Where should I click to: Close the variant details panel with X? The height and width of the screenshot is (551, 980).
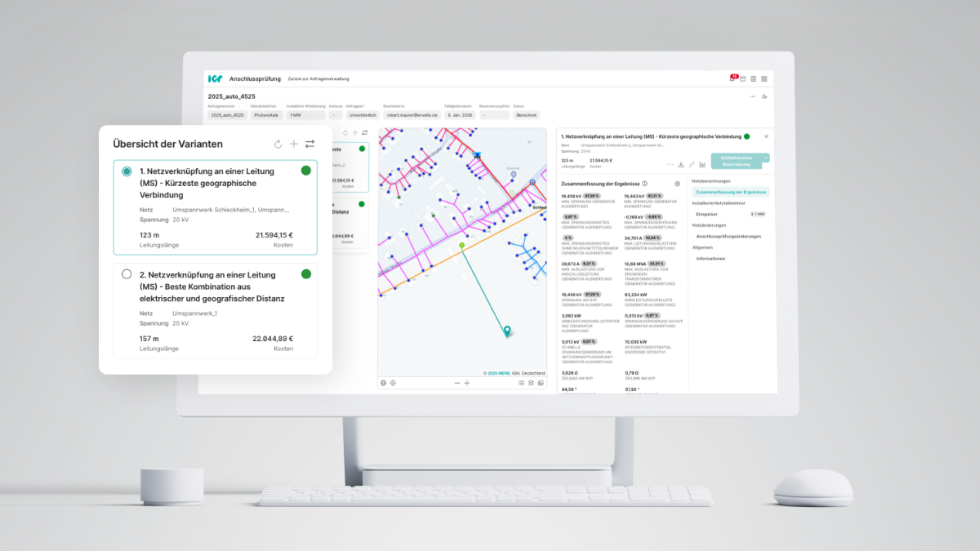[x=766, y=136]
